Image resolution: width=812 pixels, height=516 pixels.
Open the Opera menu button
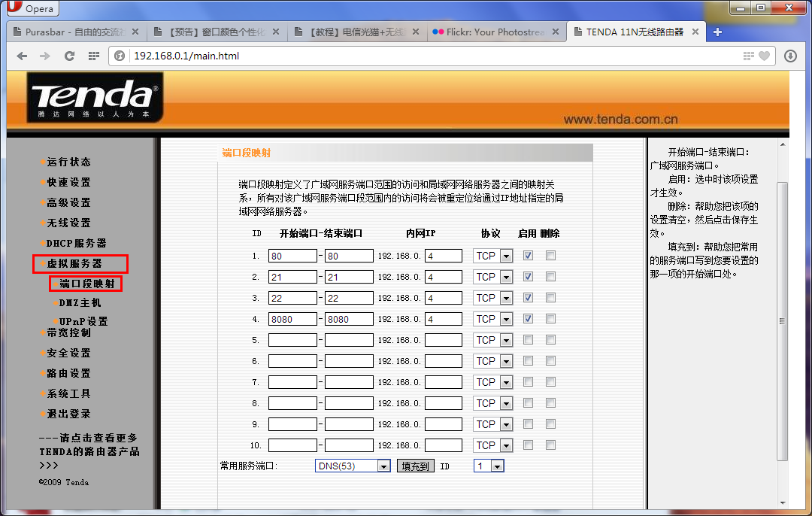point(32,8)
